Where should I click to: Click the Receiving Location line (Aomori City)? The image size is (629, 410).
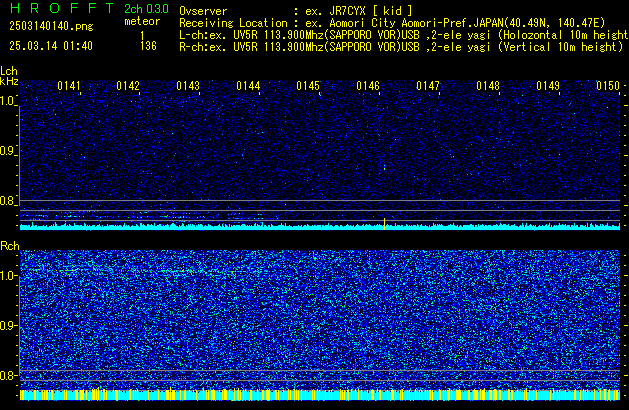(392, 23)
